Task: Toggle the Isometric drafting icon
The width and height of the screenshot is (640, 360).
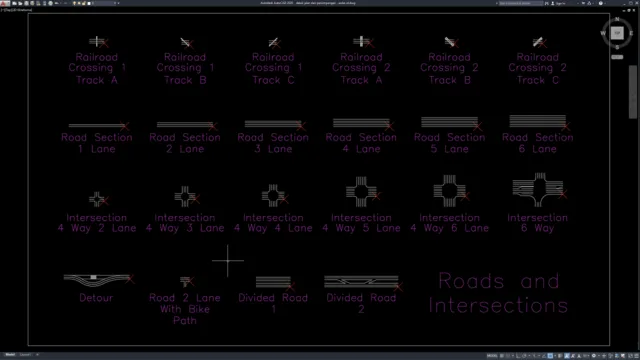Action: point(534,356)
